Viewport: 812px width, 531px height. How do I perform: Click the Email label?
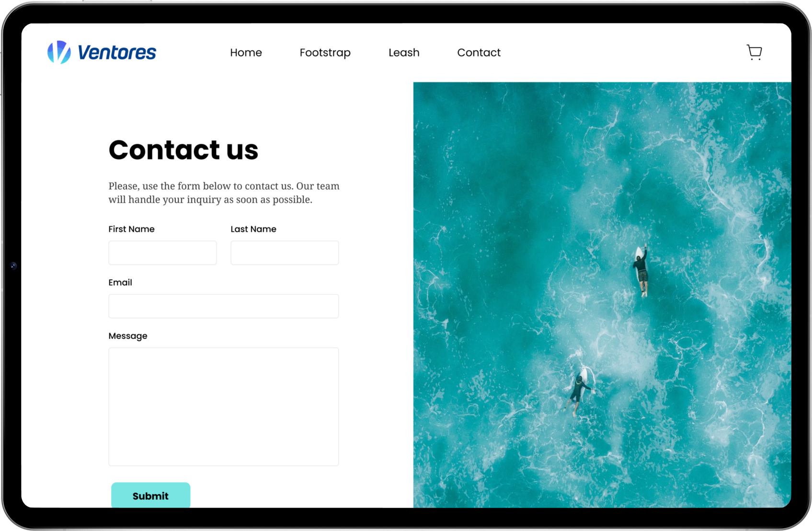[120, 282]
